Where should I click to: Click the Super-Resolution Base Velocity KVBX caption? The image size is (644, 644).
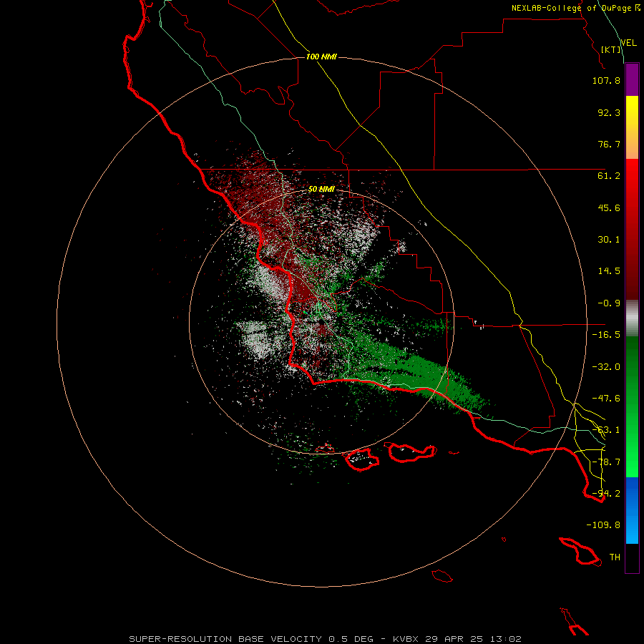click(x=326, y=639)
